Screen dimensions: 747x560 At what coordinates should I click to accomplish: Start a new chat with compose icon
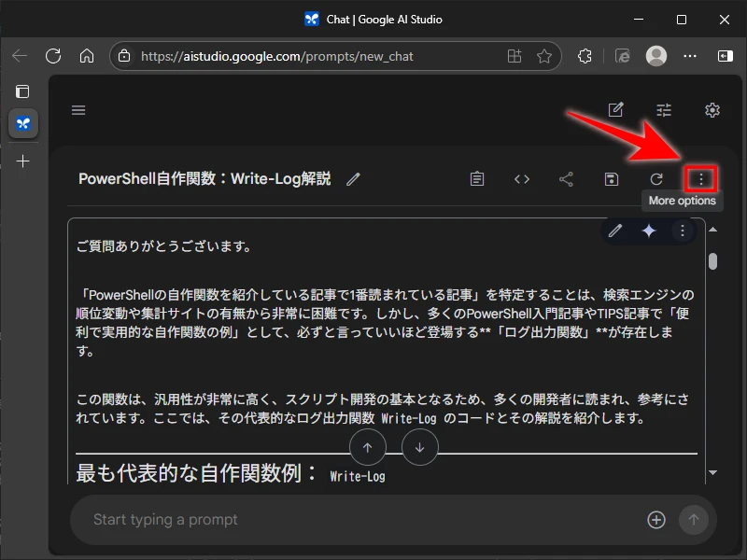click(616, 110)
